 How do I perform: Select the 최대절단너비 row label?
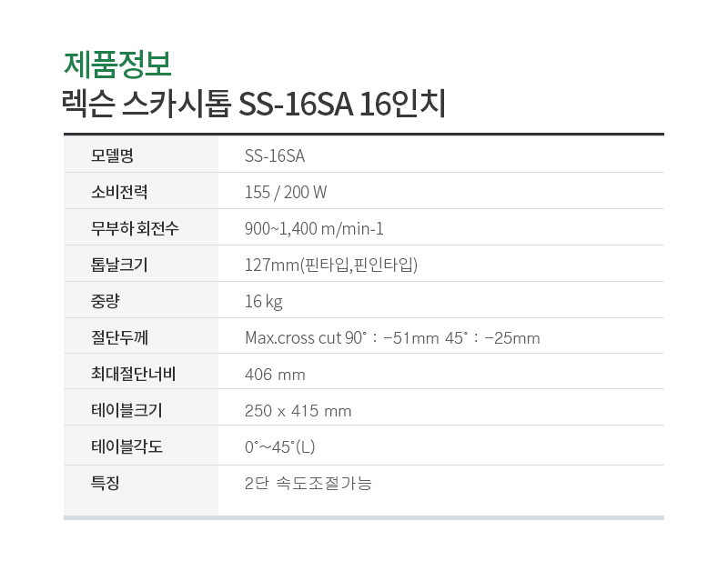[133, 374]
